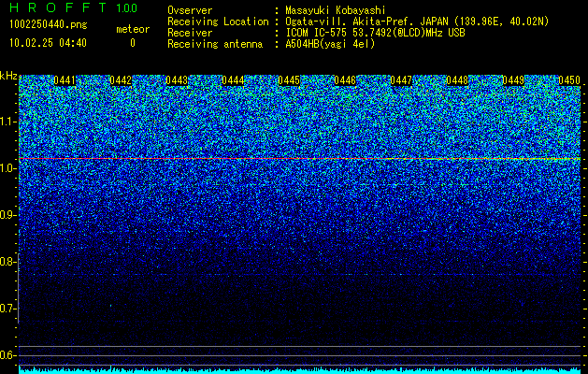The width and height of the screenshot is (588, 374).
Task: Click the 0445 time marker
Action: coord(289,80)
